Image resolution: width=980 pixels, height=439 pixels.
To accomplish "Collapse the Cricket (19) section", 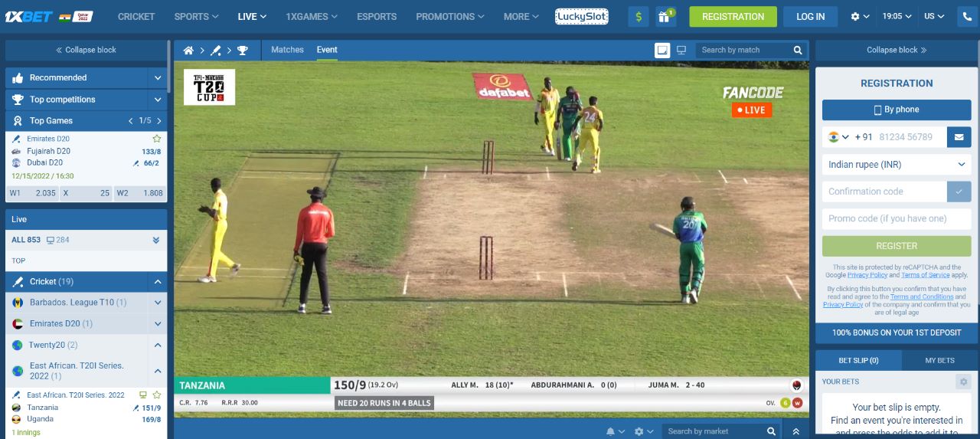I will coord(157,282).
